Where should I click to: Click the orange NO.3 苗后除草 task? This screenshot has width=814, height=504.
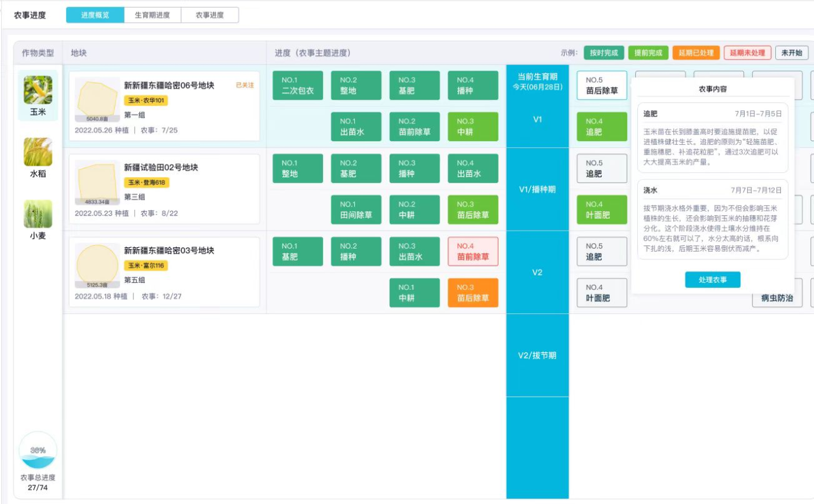point(473,293)
